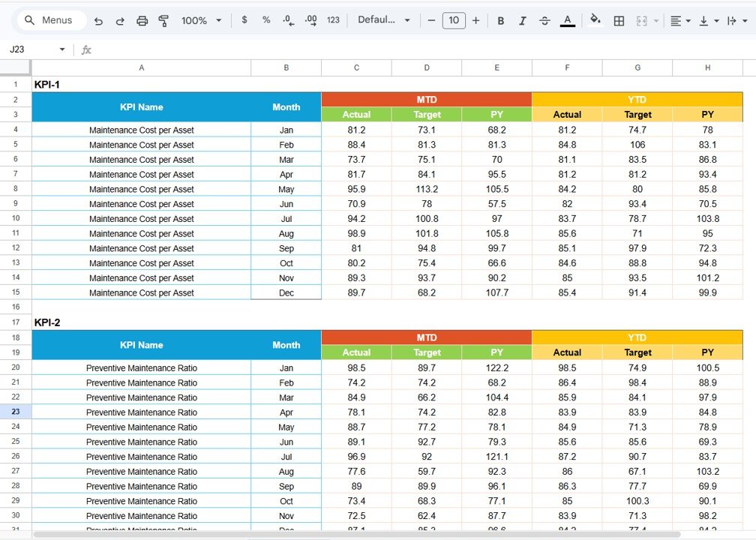The image size is (756, 540).
Task: Click the Text color swatch
Action: [x=567, y=20]
